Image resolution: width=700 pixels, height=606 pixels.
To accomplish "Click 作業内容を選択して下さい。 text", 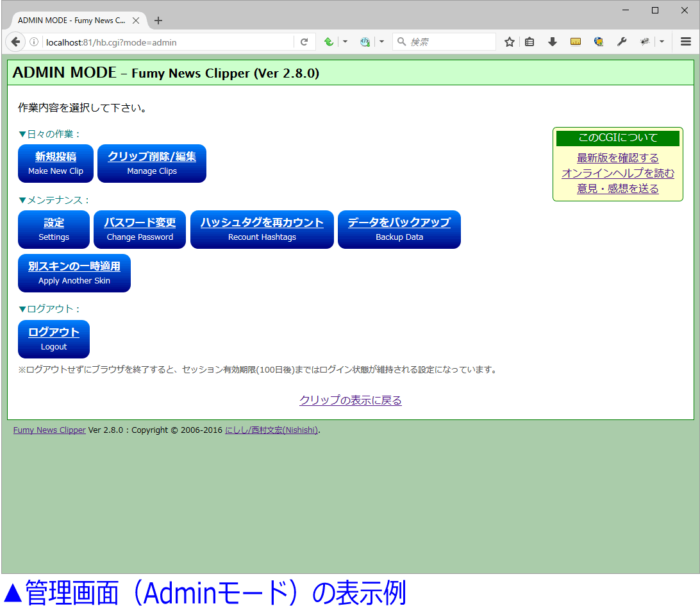I will pyautogui.click(x=83, y=108).
